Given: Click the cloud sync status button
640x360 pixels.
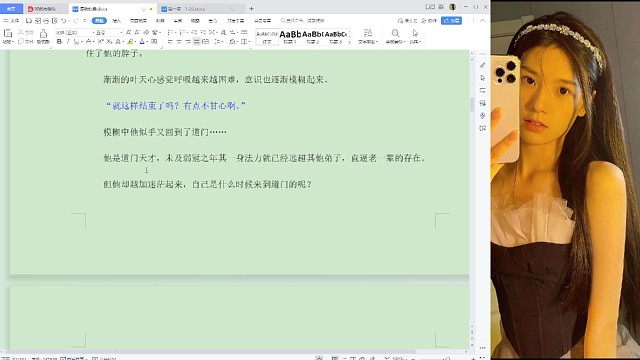Looking at the screenshot, I should 407,20.
